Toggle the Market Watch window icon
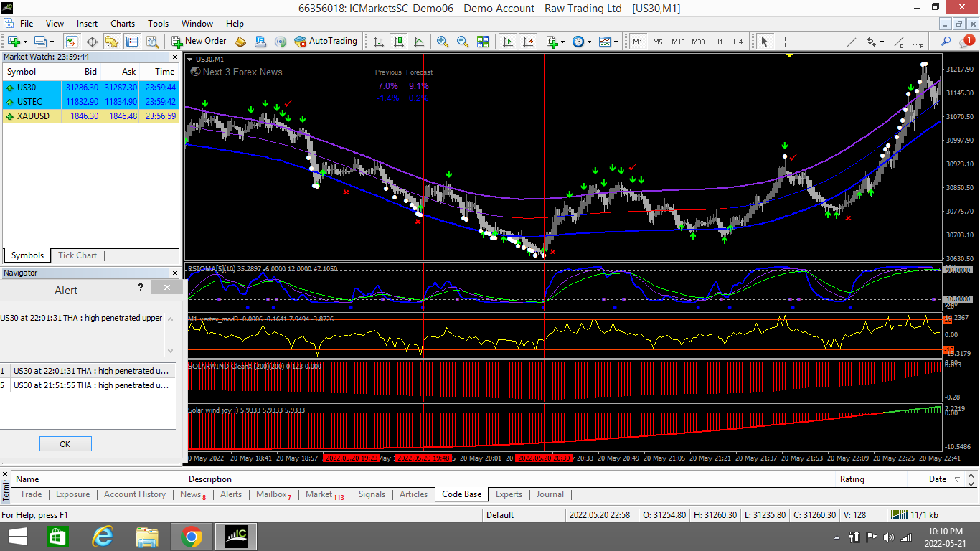The height and width of the screenshot is (551, 980). [x=72, y=42]
